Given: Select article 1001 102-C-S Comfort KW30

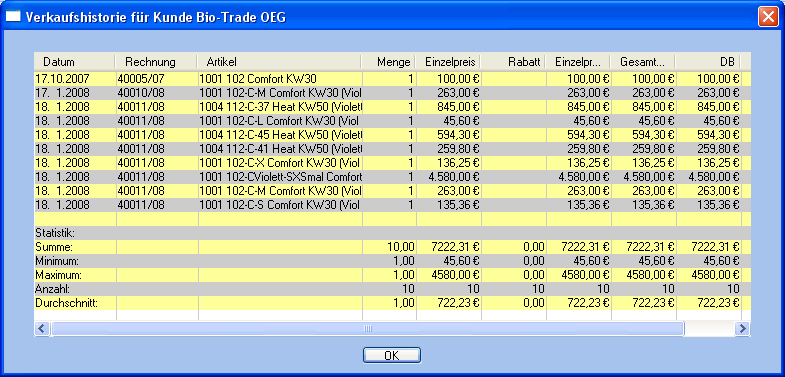Looking at the screenshot, I should tap(280, 205).
